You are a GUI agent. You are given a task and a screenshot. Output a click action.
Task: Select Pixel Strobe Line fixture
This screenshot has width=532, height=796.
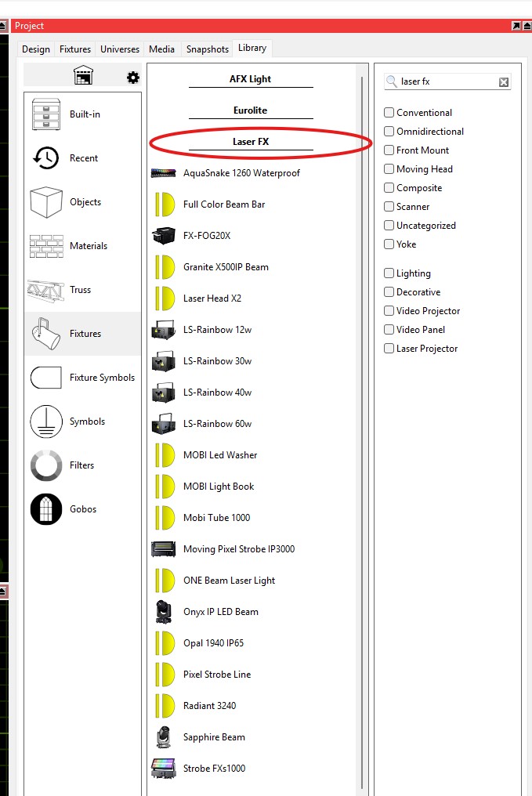(x=217, y=675)
